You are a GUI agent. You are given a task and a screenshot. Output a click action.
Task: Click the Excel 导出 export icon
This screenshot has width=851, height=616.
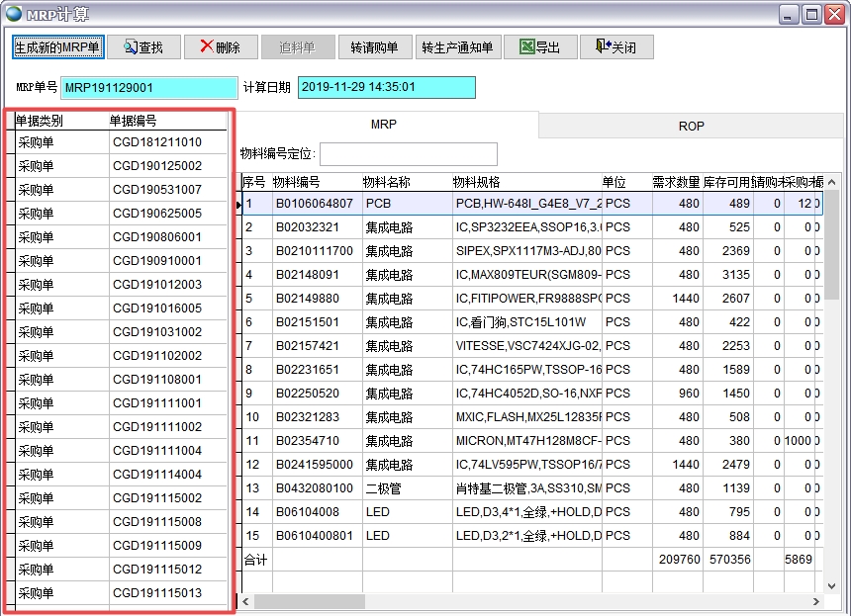(x=526, y=46)
